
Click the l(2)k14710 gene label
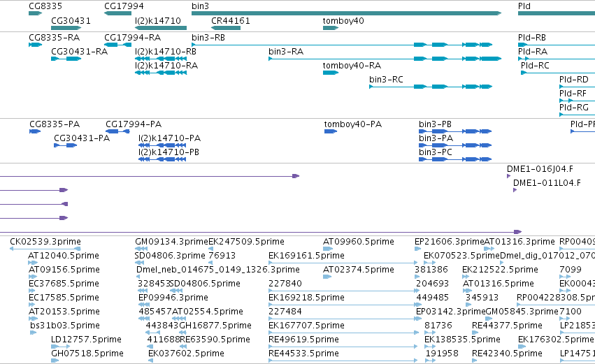tap(158, 20)
